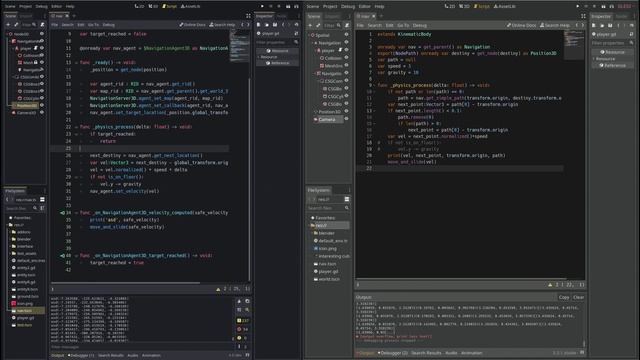Click the player script icon in left window's scene tree

pyautogui.click(x=36, y=48)
